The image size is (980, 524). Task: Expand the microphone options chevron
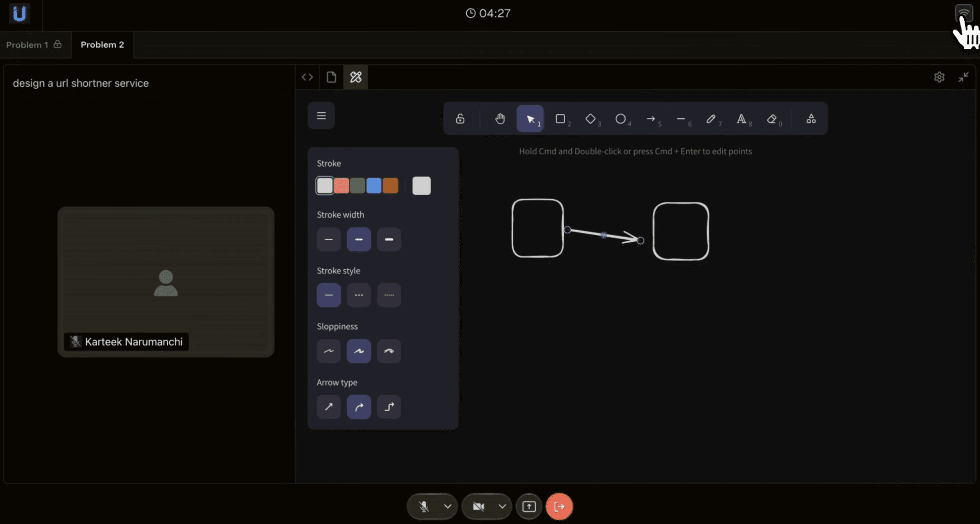(x=447, y=507)
